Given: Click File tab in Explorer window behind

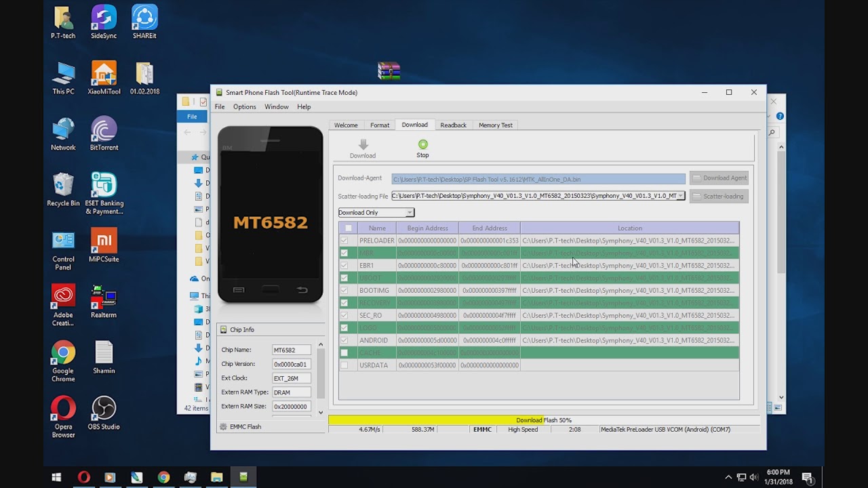Looking at the screenshot, I should (192, 117).
